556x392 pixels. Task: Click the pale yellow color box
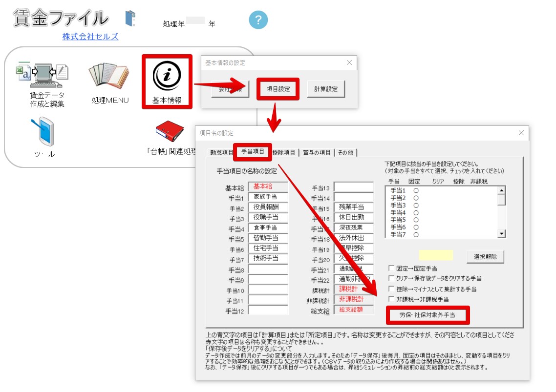436,255
